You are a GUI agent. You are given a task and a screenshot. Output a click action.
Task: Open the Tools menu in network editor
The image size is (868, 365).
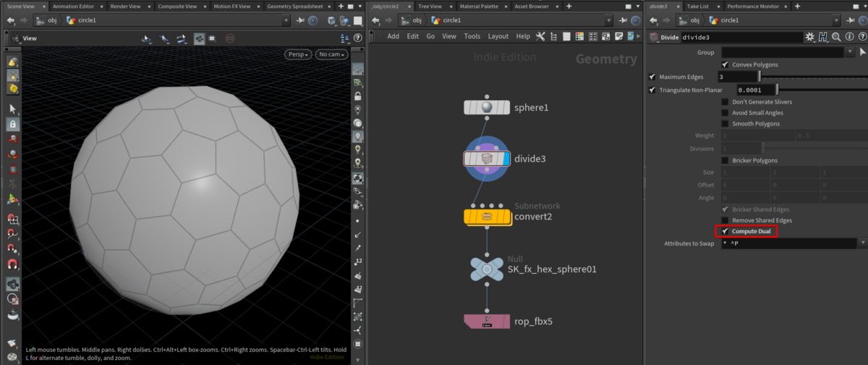pos(472,36)
